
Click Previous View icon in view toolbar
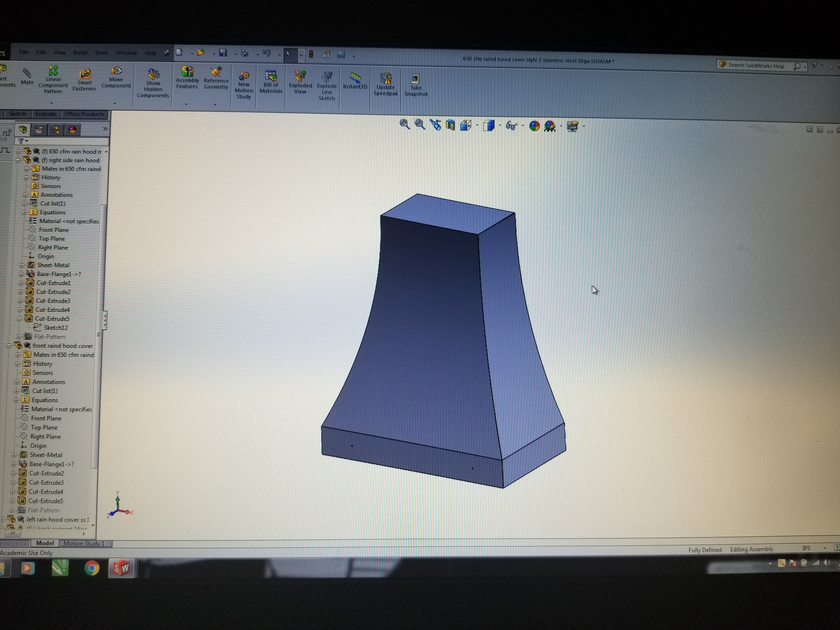coord(435,125)
